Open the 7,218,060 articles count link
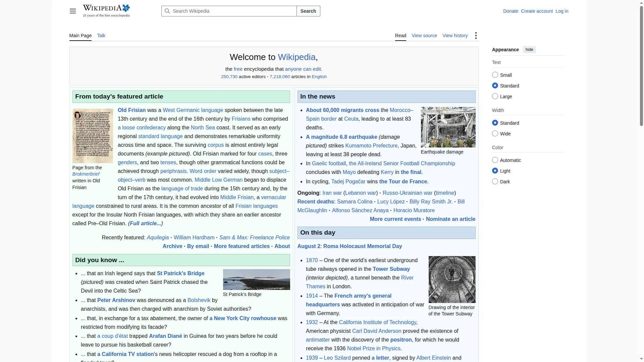The height and width of the screenshot is (362, 644). 280,77
